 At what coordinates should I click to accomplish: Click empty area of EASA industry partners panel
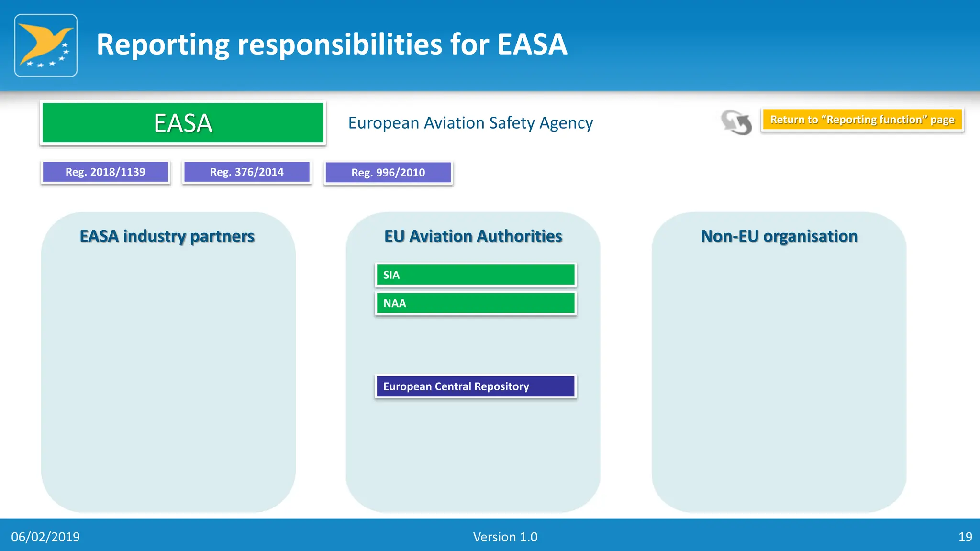pyautogui.click(x=168, y=373)
